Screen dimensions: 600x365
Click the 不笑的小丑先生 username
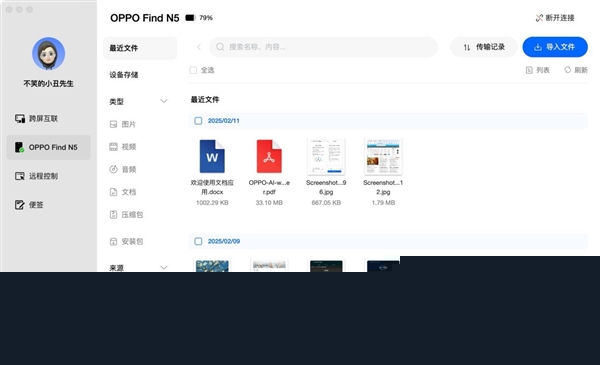coord(49,83)
